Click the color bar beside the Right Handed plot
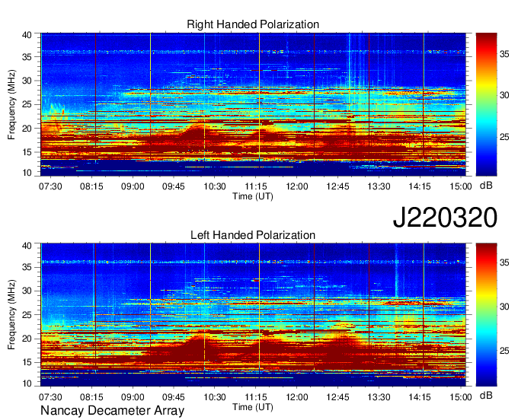This screenshot has width=518, height=420. (x=486, y=104)
